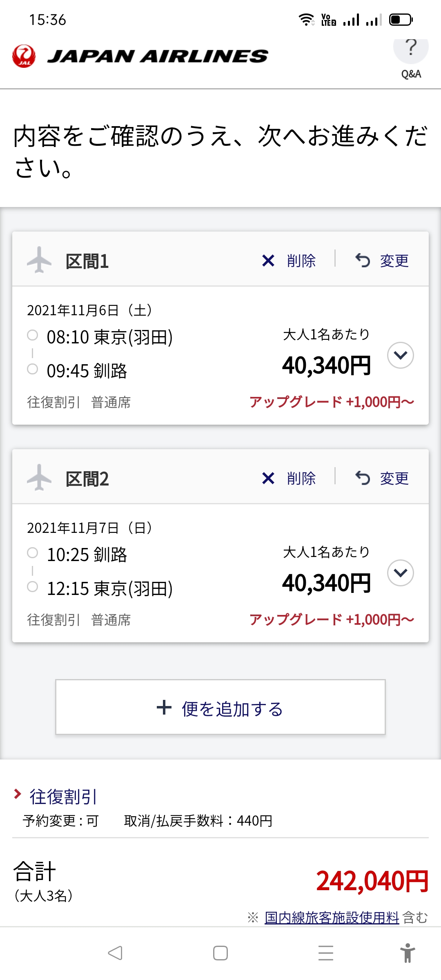Open the 国内線旅客施設使用料 link

[x=332, y=918]
